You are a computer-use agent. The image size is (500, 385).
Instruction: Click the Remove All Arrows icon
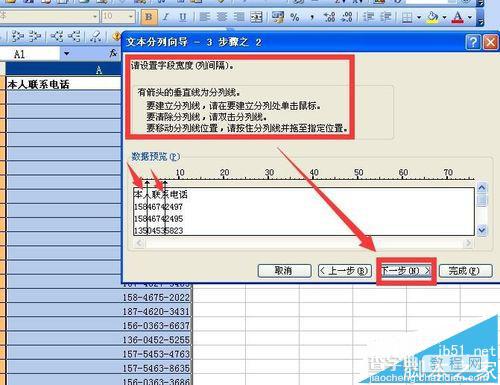(x=96, y=37)
